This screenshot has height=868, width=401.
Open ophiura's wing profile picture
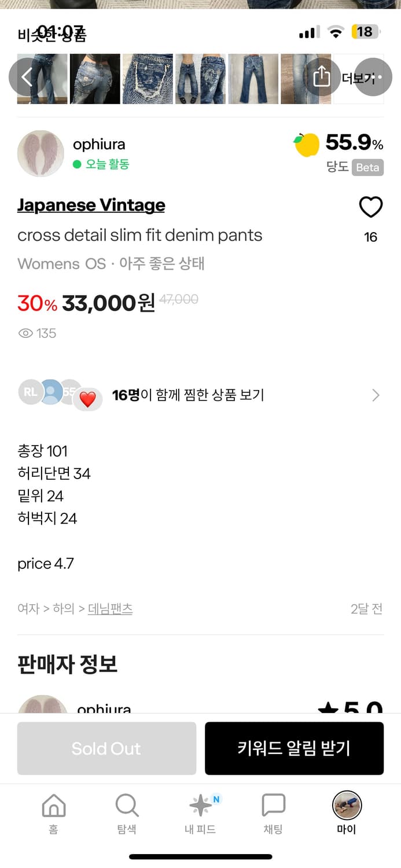coord(41,153)
